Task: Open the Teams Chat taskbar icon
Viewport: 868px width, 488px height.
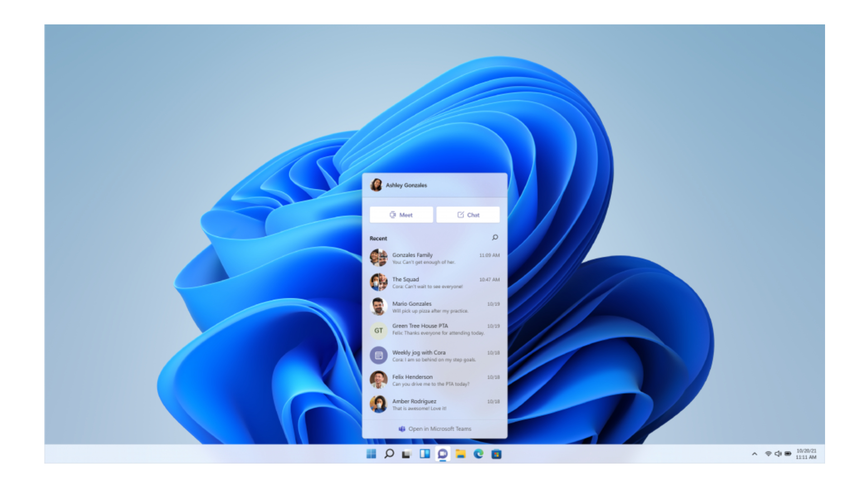Action: [443, 454]
